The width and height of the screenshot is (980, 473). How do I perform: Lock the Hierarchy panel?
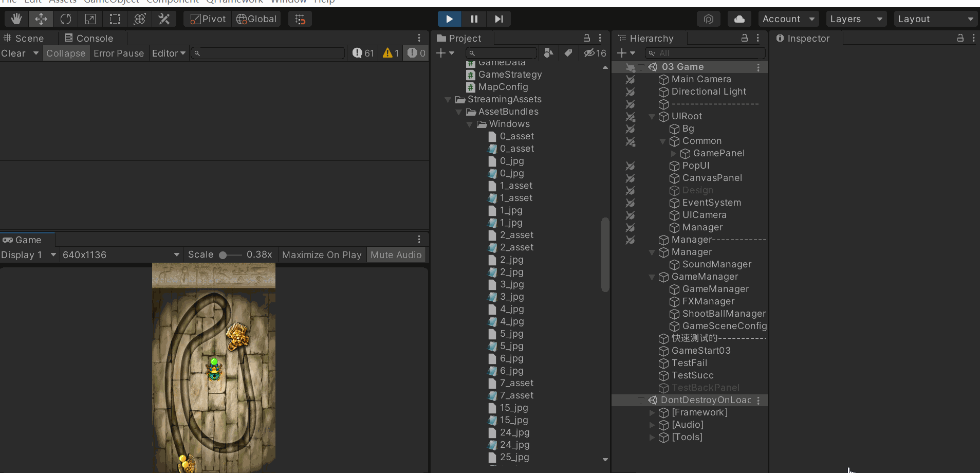(744, 38)
